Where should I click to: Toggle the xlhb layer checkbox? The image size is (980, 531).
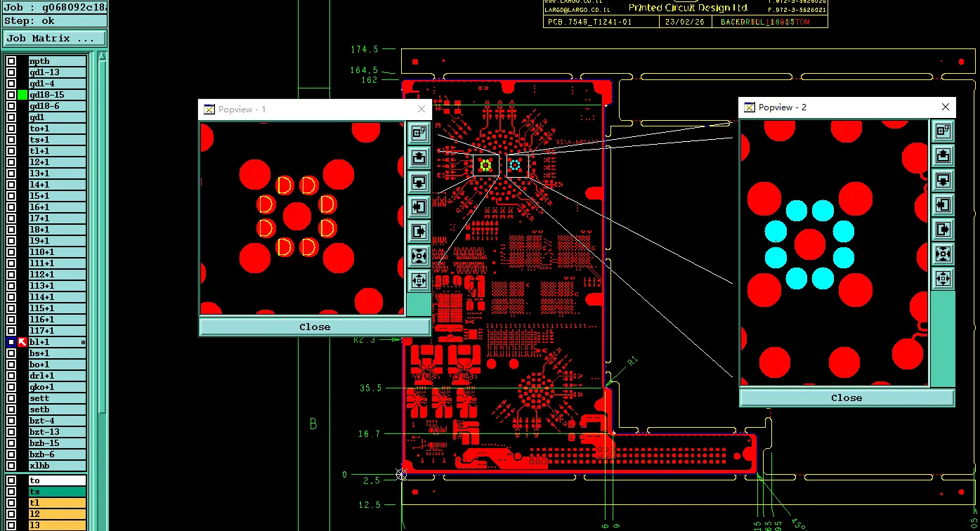coord(11,466)
